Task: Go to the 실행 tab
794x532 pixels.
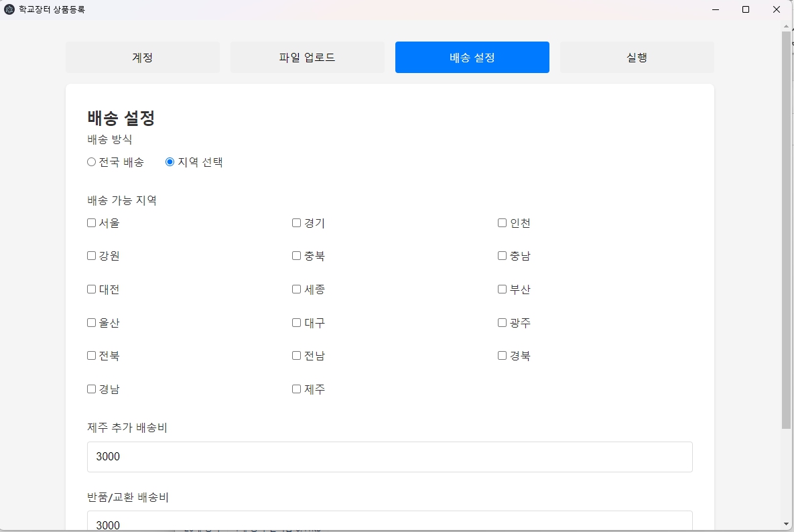Action: coord(637,58)
